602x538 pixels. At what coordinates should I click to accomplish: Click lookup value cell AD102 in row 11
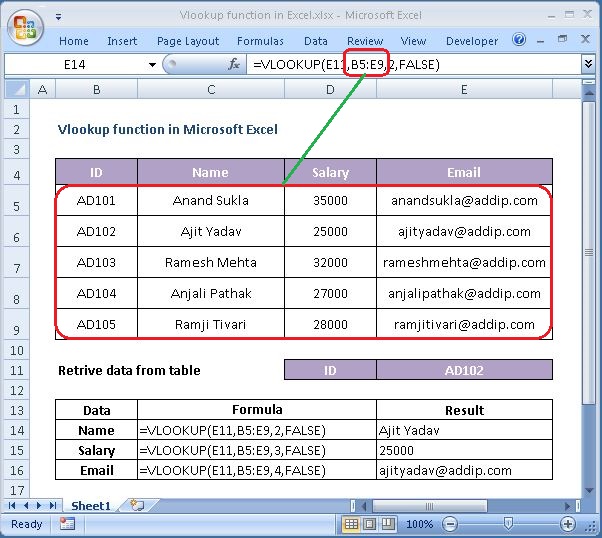(x=464, y=370)
